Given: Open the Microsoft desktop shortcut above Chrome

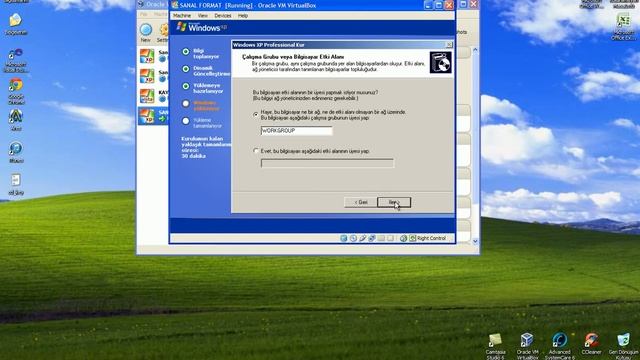Looking at the screenshot, I should pos(16,60).
